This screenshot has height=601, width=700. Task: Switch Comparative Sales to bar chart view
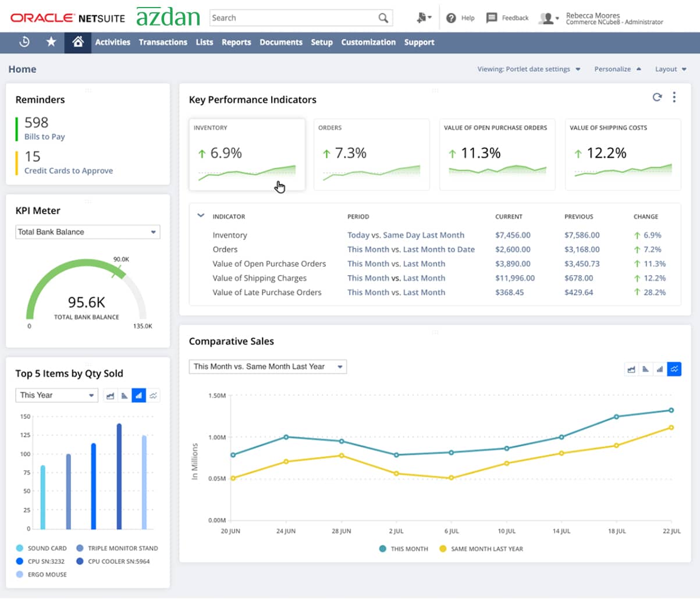pos(660,369)
